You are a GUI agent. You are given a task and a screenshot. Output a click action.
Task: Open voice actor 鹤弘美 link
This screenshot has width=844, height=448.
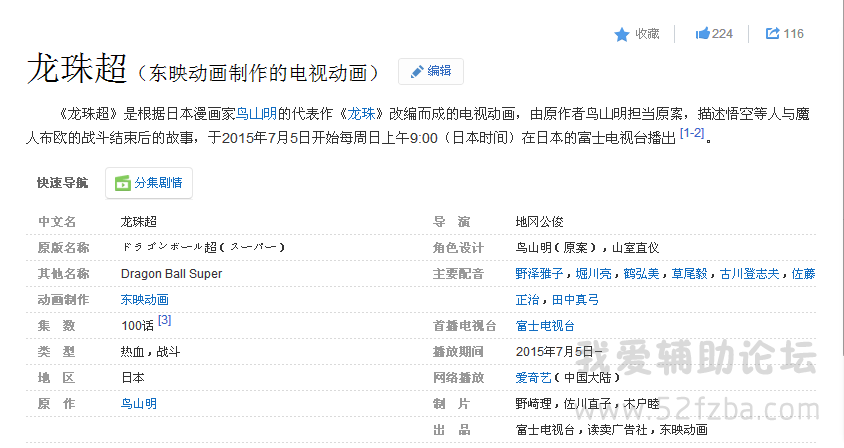click(x=642, y=274)
